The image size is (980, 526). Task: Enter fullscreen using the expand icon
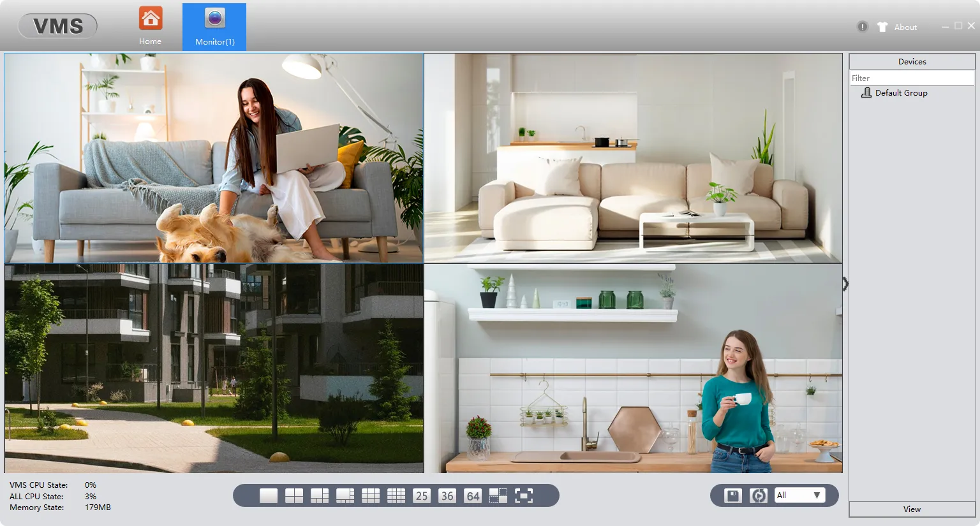click(524, 495)
